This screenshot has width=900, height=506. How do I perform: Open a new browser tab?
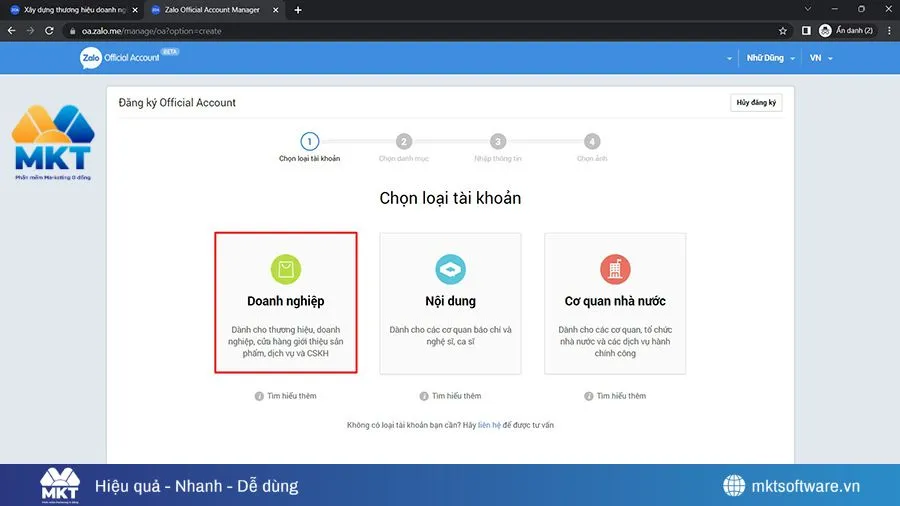[x=298, y=10]
